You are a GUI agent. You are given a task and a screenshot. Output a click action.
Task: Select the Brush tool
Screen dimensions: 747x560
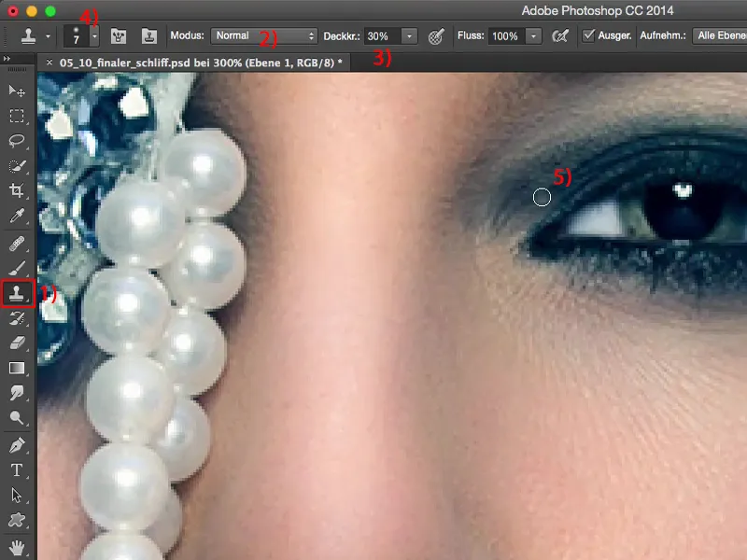(17, 268)
